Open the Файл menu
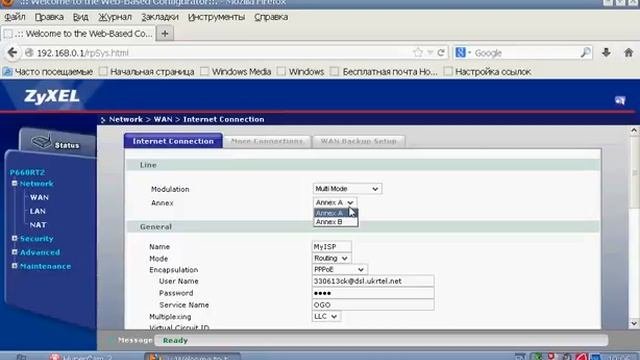The image size is (640, 360). [x=15, y=17]
